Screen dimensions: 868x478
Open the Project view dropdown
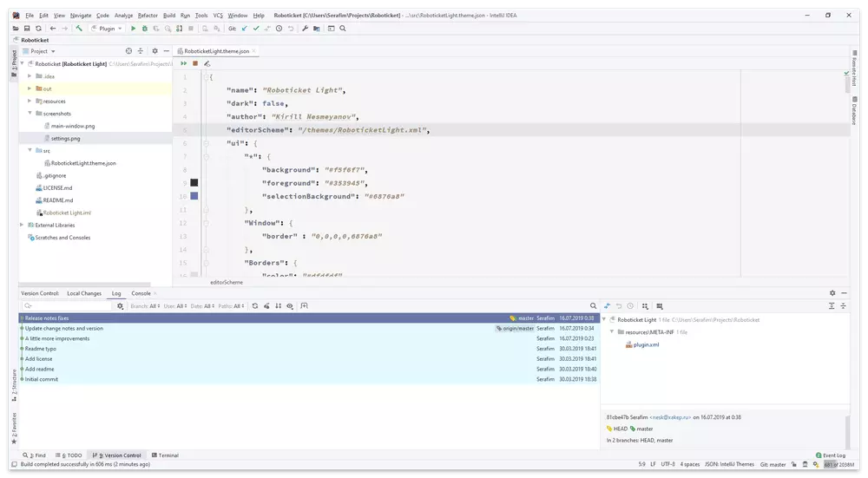[43, 51]
